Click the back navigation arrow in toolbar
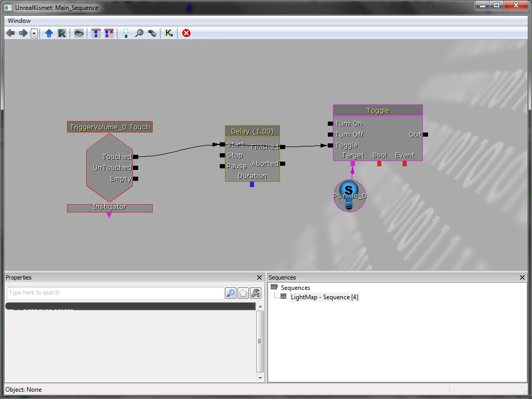This screenshot has height=399, width=532. [10, 33]
